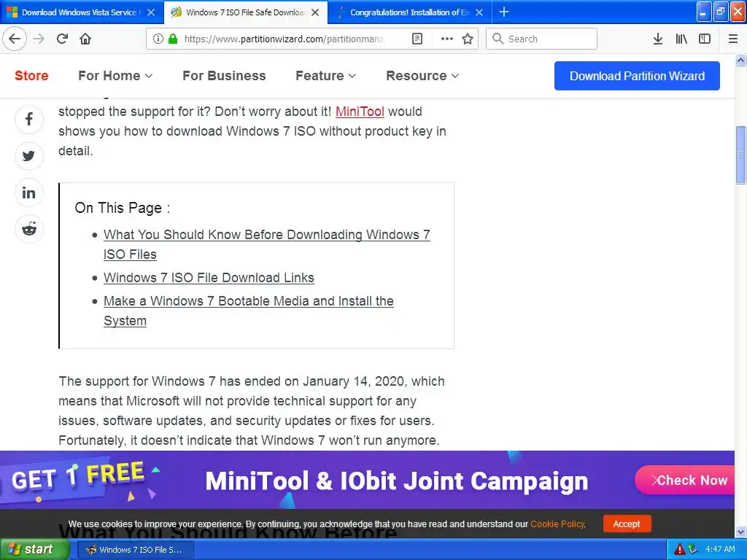Click MiniTool & IObit Joint Campaign text
This screenshot has width=747, height=560.
397,481
